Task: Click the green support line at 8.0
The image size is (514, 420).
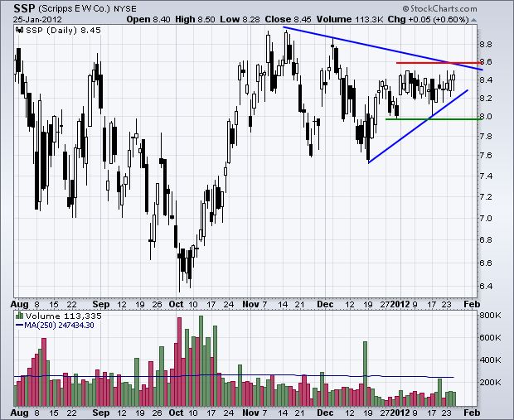Action: coord(434,119)
